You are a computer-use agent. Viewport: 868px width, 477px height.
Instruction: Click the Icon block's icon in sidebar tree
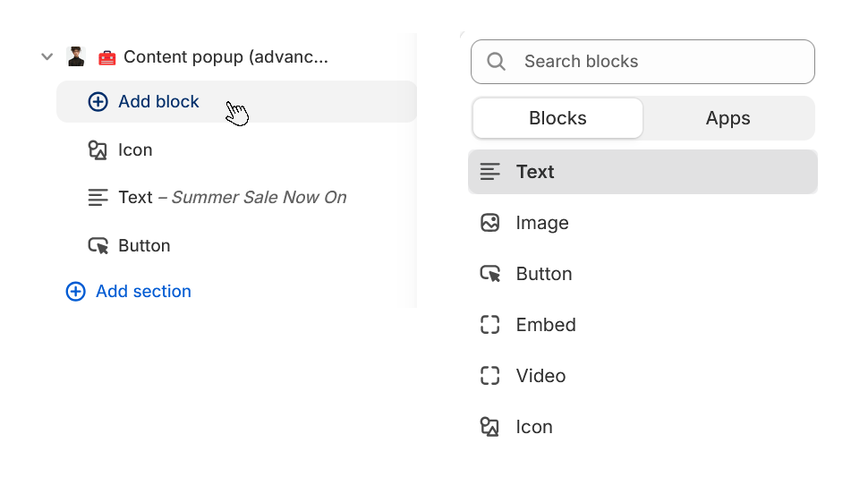[x=98, y=150]
